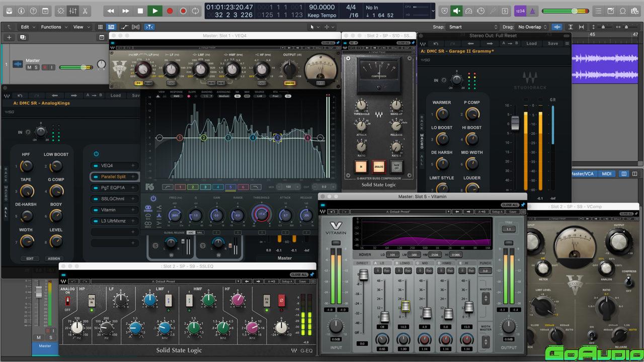Open the Mixer from control bar
The image size is (644, 362).
(73, 11)
